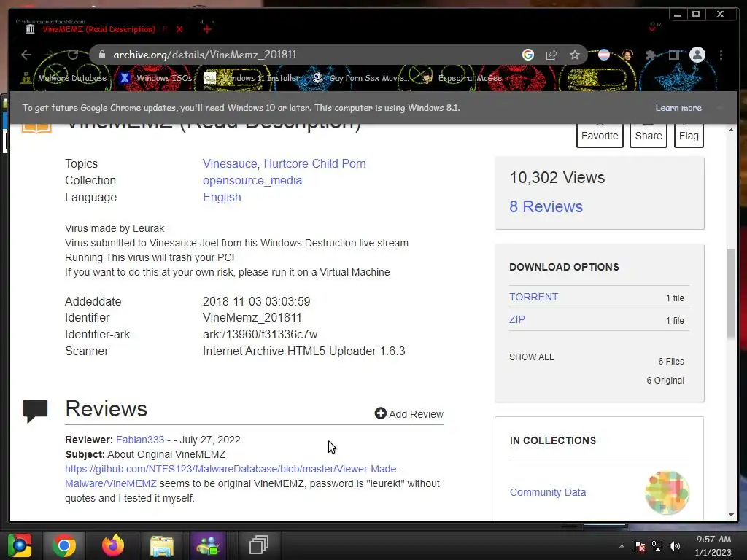
Task: Open the Messenger icon on the taskbar
Action: pos(207,545)
